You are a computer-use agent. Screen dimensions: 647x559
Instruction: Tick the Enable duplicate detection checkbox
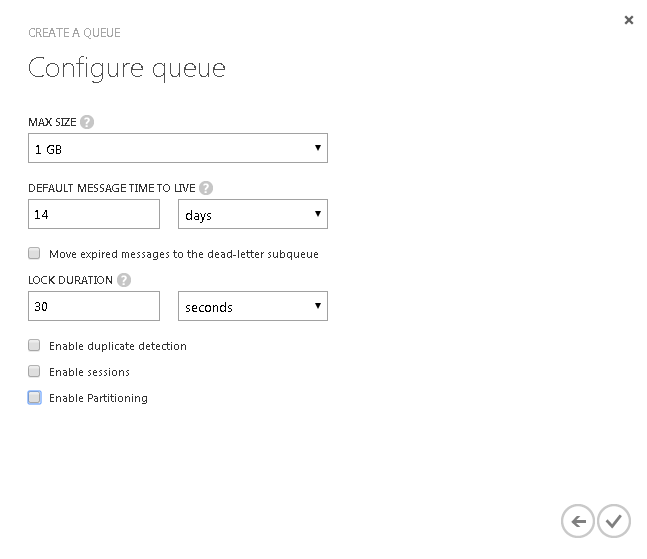(34, 346)
